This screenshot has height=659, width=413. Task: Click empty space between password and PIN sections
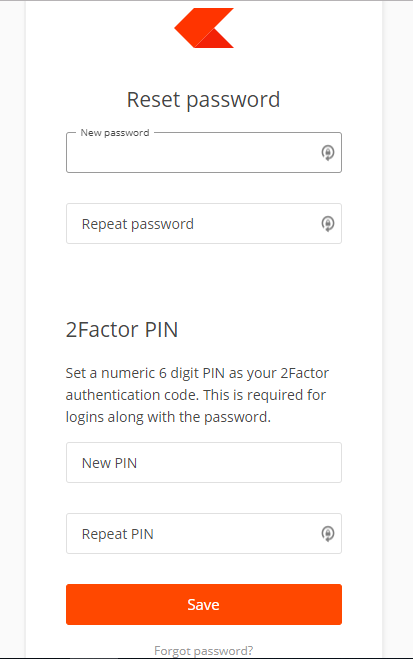(204, 279)
